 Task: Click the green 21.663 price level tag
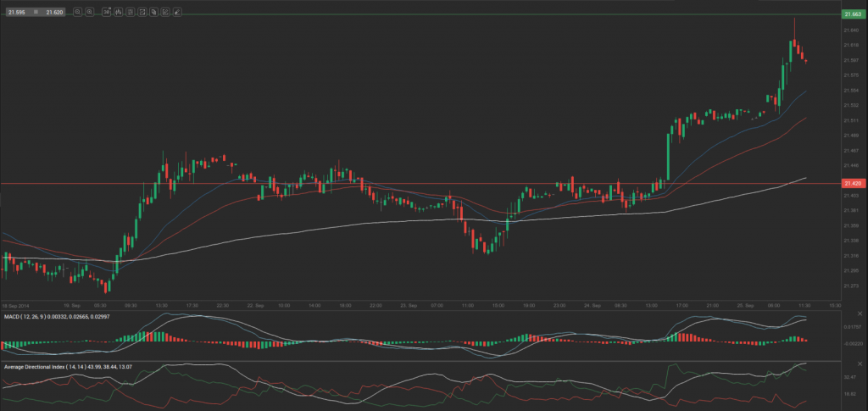tap(851, 14)
